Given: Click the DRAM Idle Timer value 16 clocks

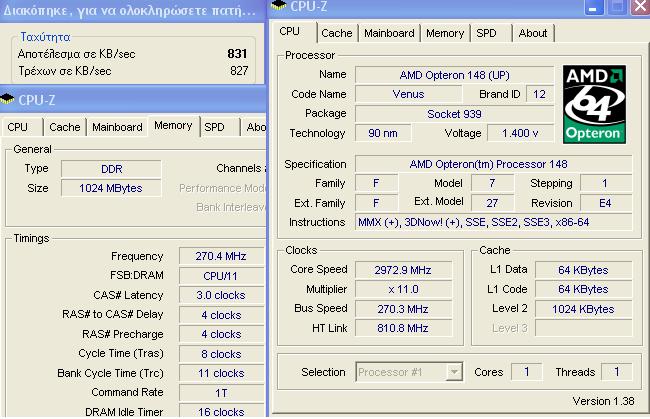Looking at the screenshot, I should click(221, 412).
